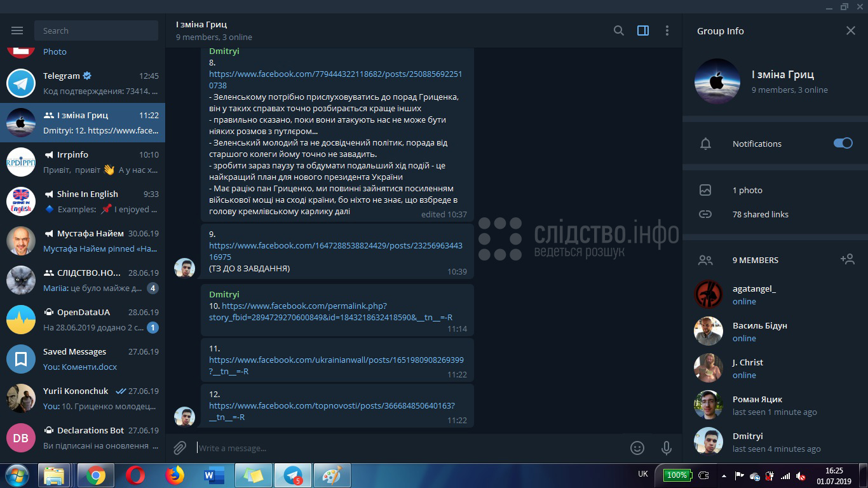
Task: Click the add member icon
Action: click(x=846, y=259)
